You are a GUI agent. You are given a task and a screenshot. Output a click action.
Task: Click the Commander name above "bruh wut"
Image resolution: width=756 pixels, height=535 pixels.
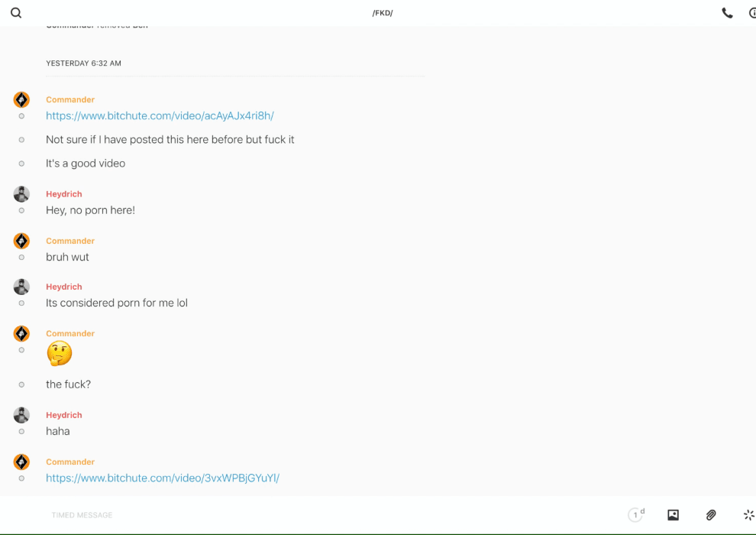(70, 241)
